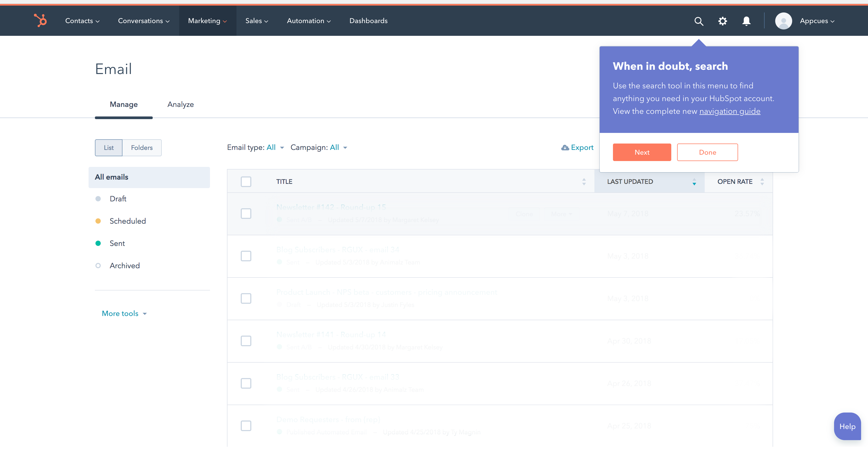Filter by Draft emails
The height and width of the screenshot is (451, 868).
tap(118, 199)
